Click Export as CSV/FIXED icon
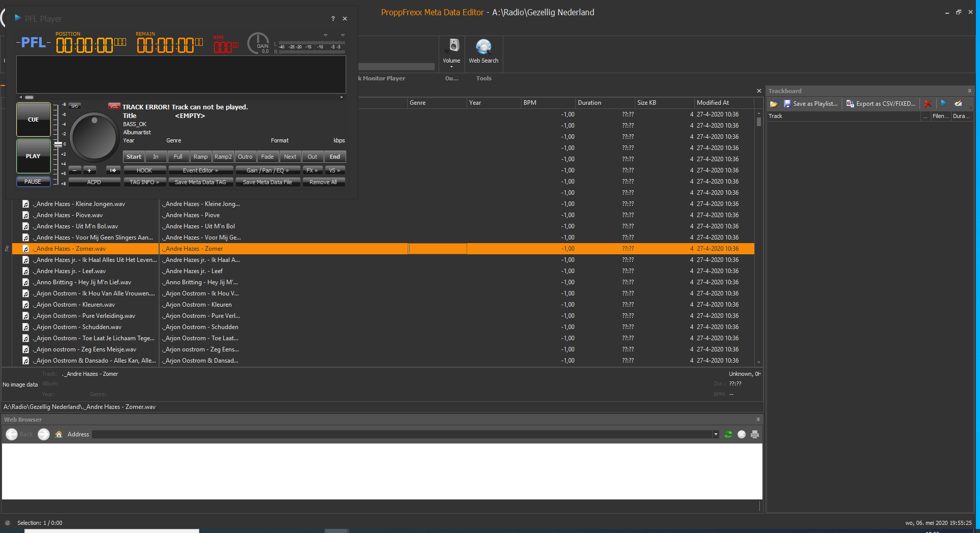Screen dimensions: 980x533 click(x=850, y=104)
